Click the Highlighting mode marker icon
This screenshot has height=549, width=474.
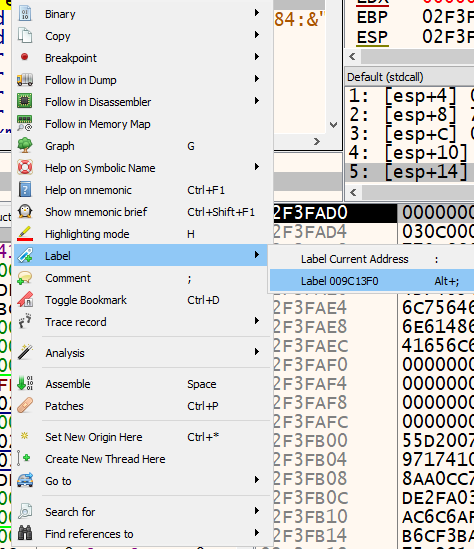coord(25,234)
